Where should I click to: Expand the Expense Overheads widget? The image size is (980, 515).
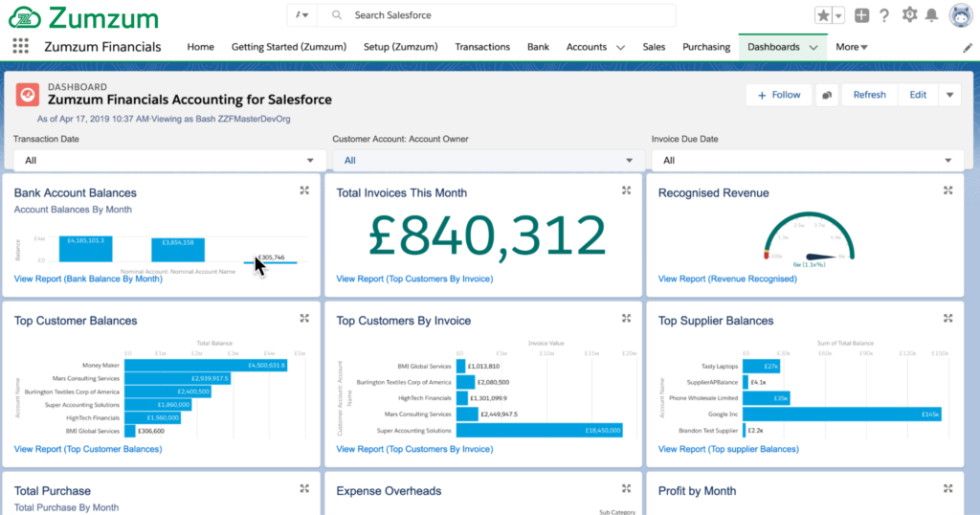click(626, 489)
